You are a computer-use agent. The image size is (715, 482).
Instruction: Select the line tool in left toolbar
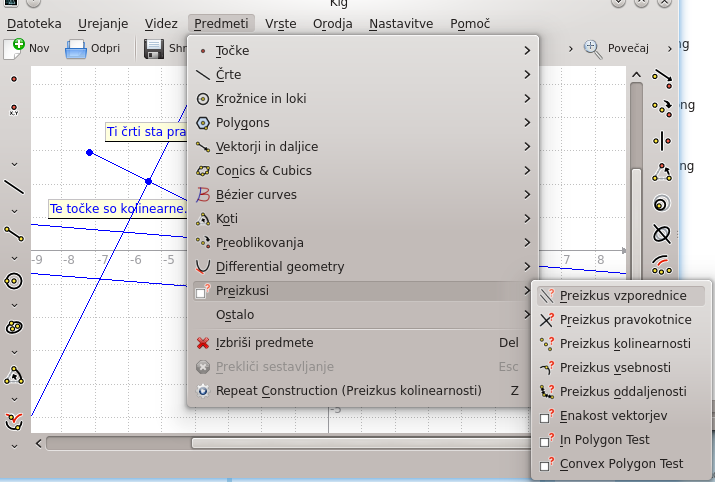[x=14, y=186]
